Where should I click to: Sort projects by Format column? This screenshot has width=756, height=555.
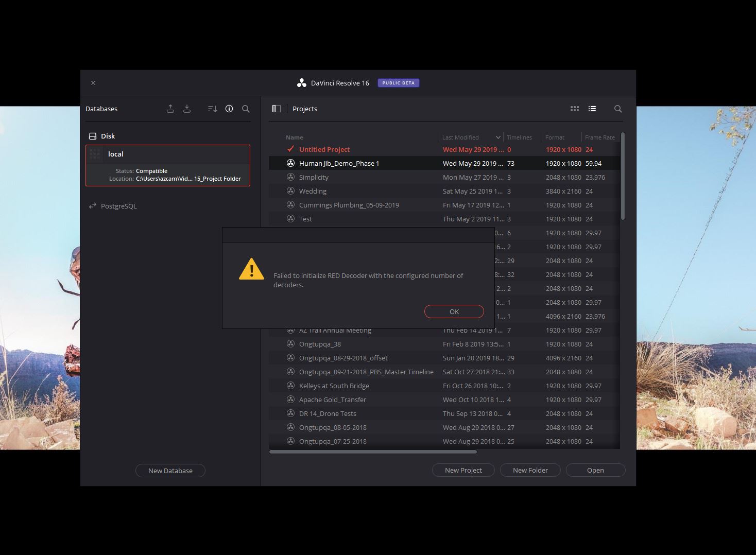(555, 137)
